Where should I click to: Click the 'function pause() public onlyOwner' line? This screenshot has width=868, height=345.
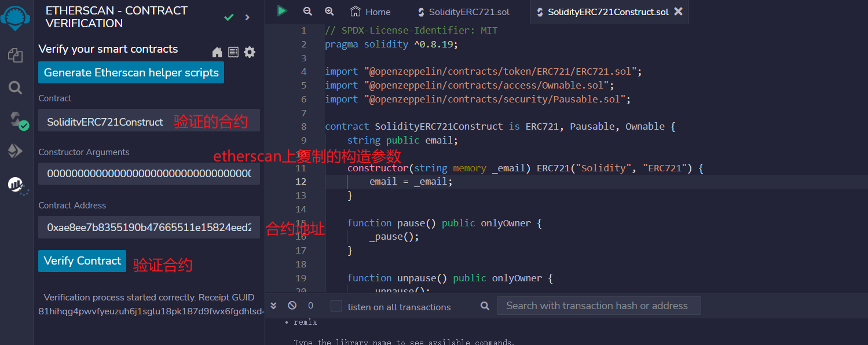[444, 223]
